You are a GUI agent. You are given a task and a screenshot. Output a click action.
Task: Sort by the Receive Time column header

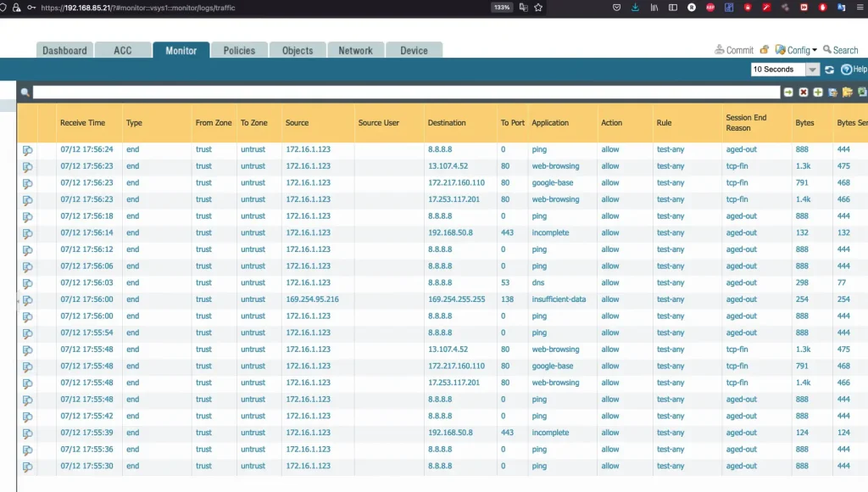point(83,123)
